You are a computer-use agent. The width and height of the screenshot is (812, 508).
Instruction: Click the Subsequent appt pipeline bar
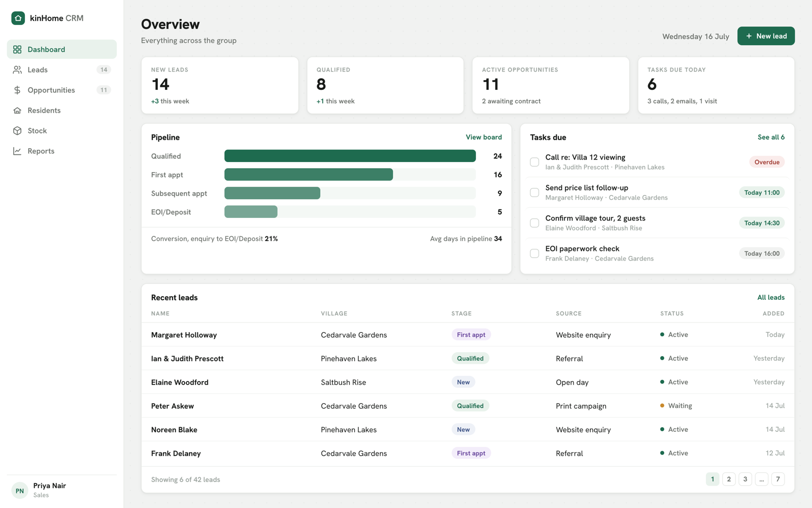click(272, 193)
